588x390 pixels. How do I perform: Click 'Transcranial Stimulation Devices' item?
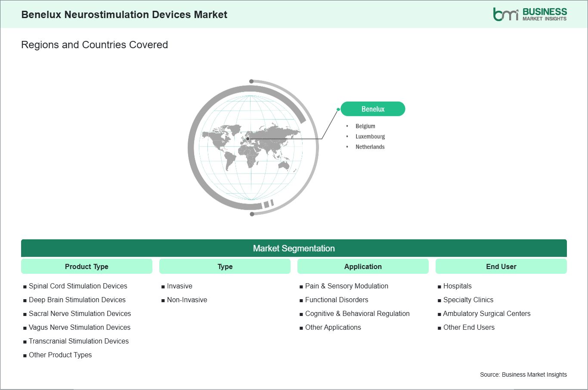pos(79,341)
